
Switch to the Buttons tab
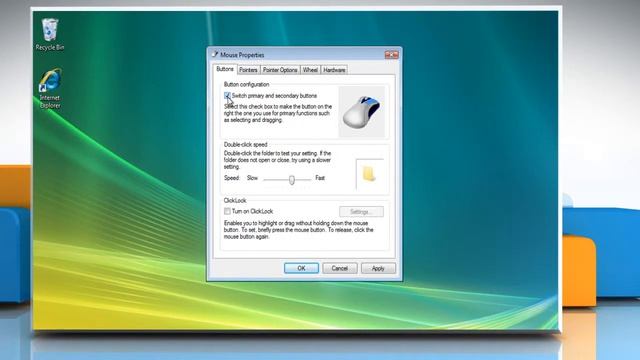(x=225, y=69)
